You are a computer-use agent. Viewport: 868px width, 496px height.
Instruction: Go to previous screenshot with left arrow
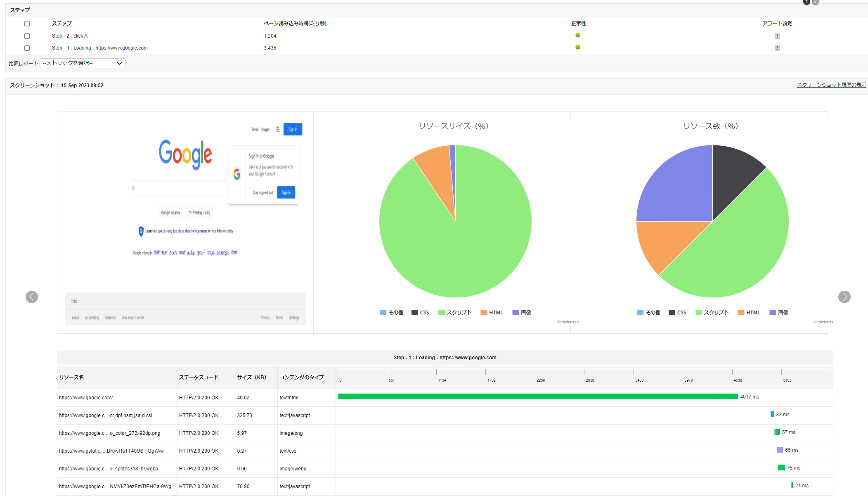click(x=32, y=297)
